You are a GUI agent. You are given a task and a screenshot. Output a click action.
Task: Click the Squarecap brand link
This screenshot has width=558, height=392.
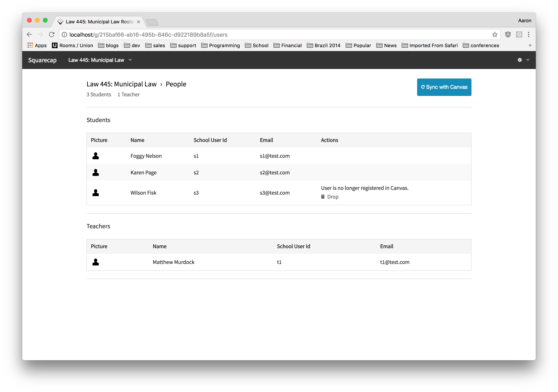(x=42, y=60)
